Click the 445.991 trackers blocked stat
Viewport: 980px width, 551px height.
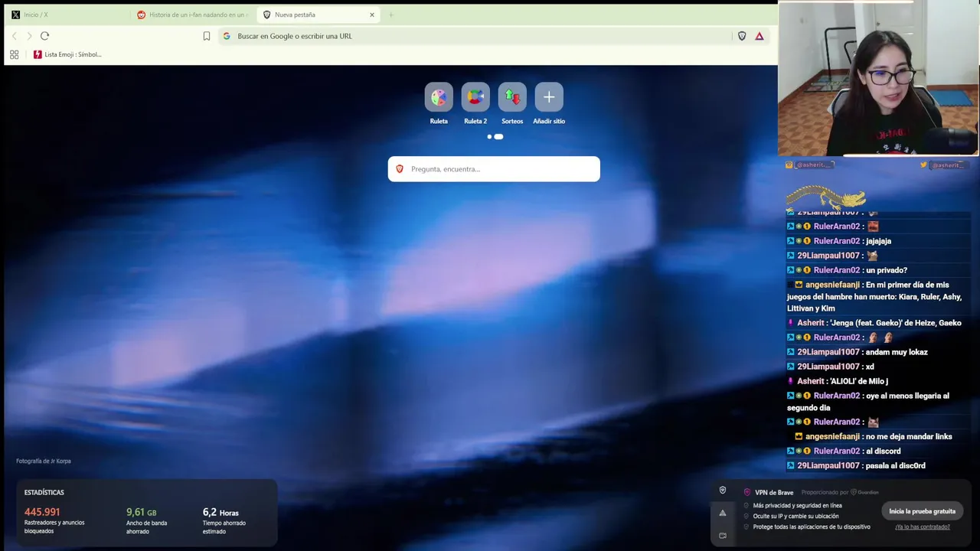tap(54, 520)
